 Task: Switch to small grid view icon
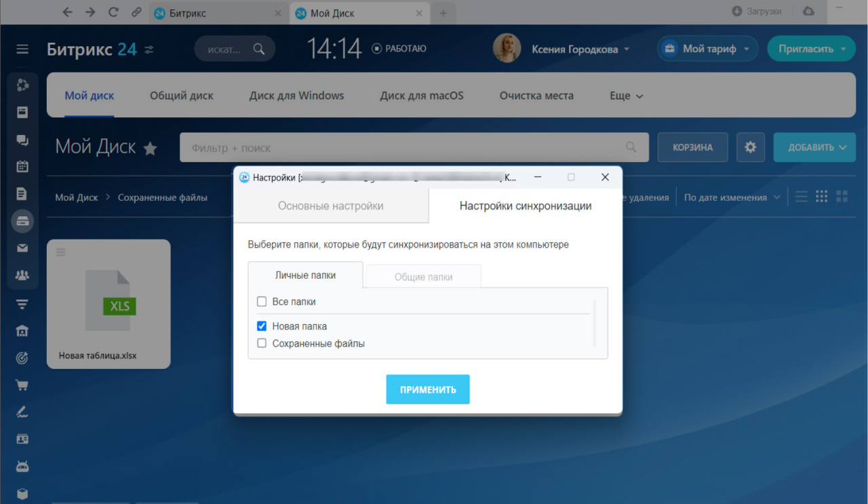pyautogui.click(x=822, y=197)
